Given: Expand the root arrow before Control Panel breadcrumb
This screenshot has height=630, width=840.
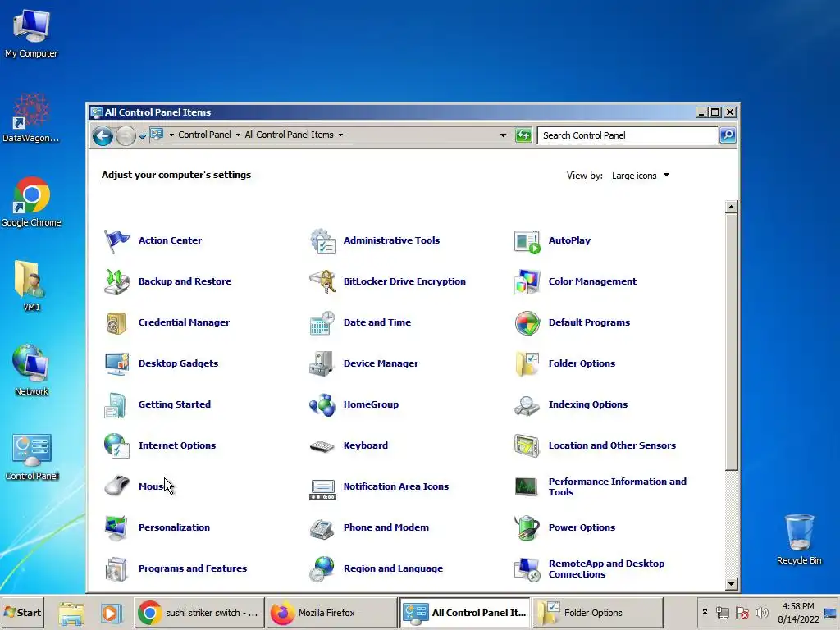Looking at the screenshot, I should coord(171,135).
